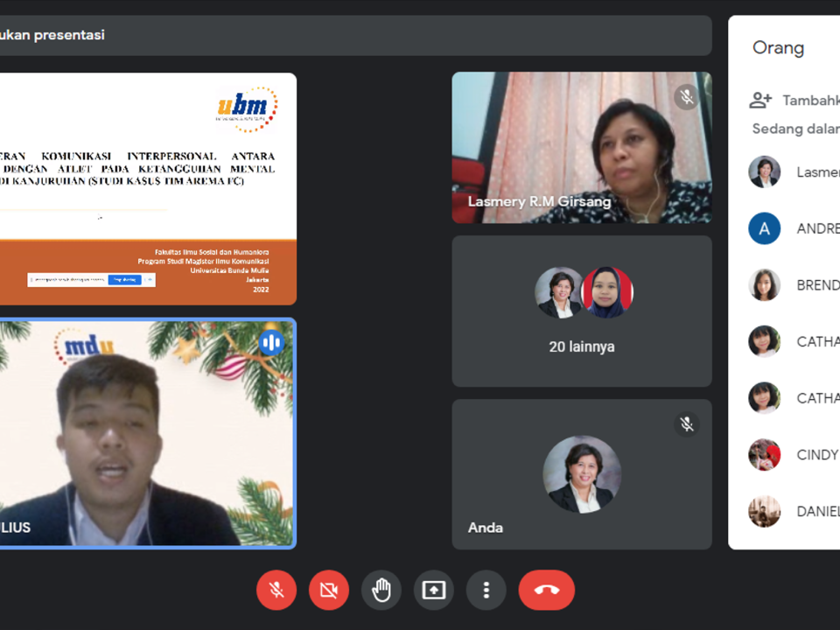Select CINDY name in people list
Viewport: 840px width, 630px height.
click(818, 455)
